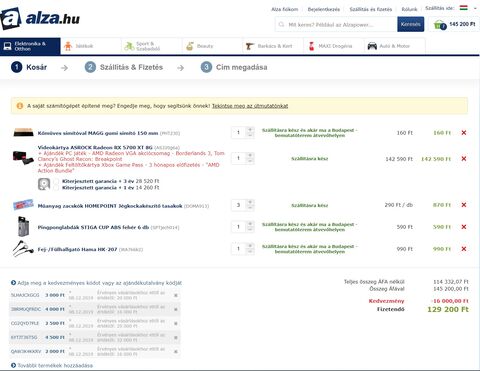480x371 pixels.
Task: Open Hama HK-207 earphones thumbnail
Action: (x=23, y=249)
